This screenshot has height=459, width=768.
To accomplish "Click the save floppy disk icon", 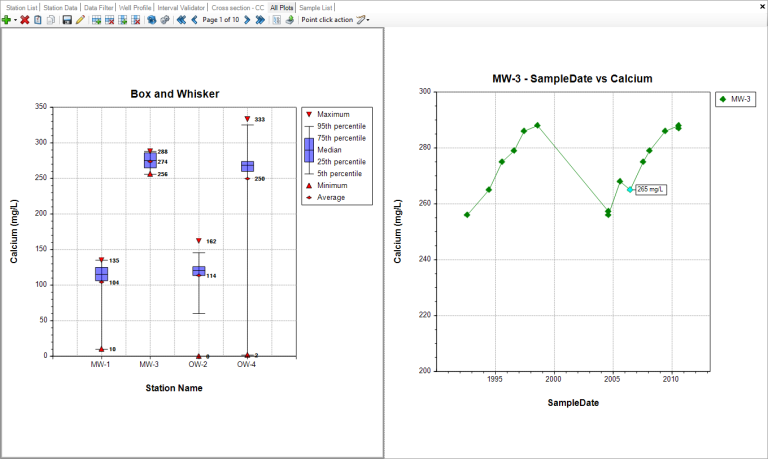I will click(66, 19).
